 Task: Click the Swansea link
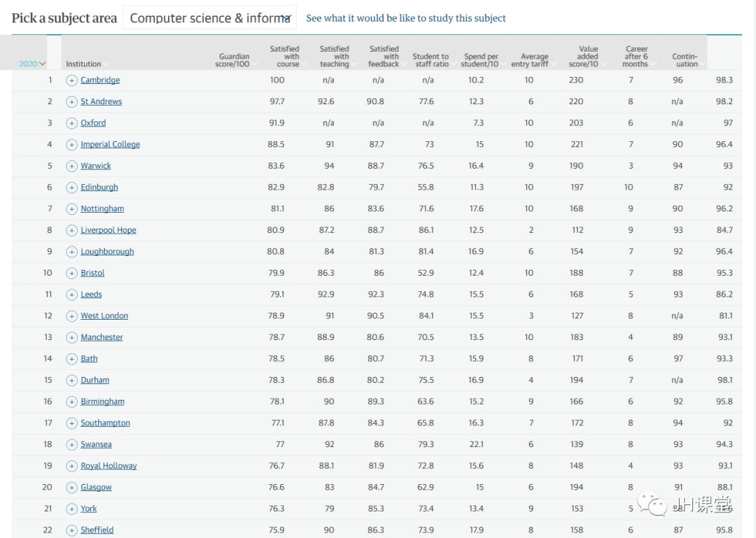pyautogui.click(x=96, y=444)
